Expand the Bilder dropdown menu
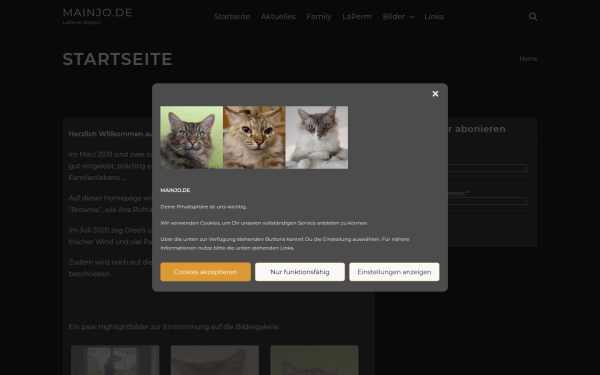 (398, 16)
